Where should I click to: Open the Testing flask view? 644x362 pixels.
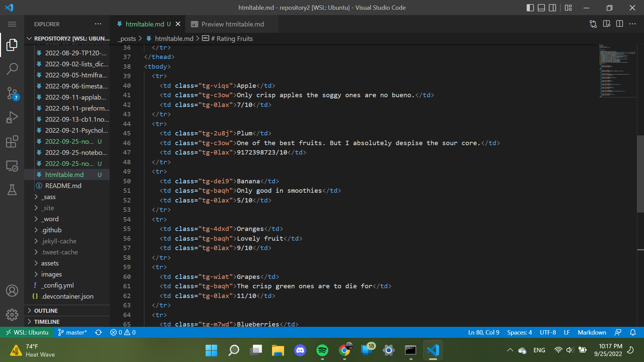[x=12, y=190]
